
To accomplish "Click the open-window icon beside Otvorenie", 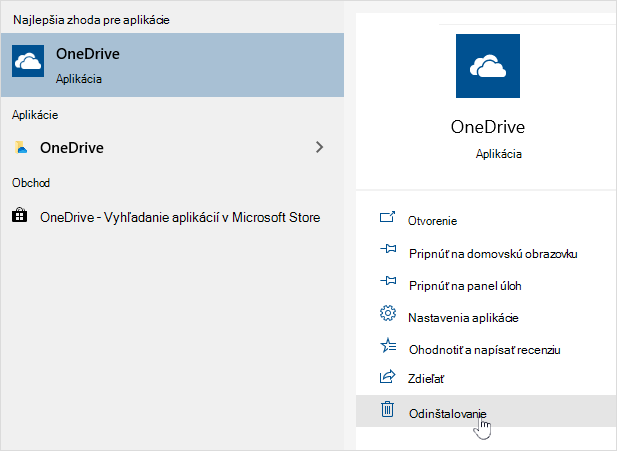I will tap(388, 217).
